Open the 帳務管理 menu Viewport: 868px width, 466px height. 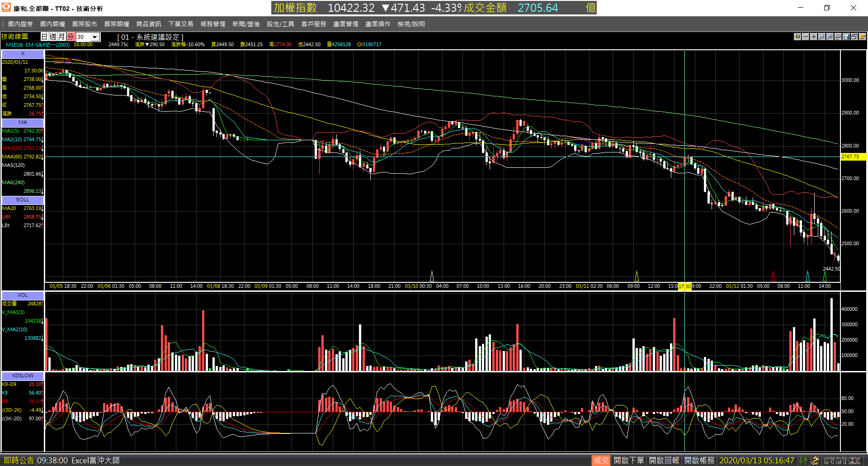click(x=213, y=24)
